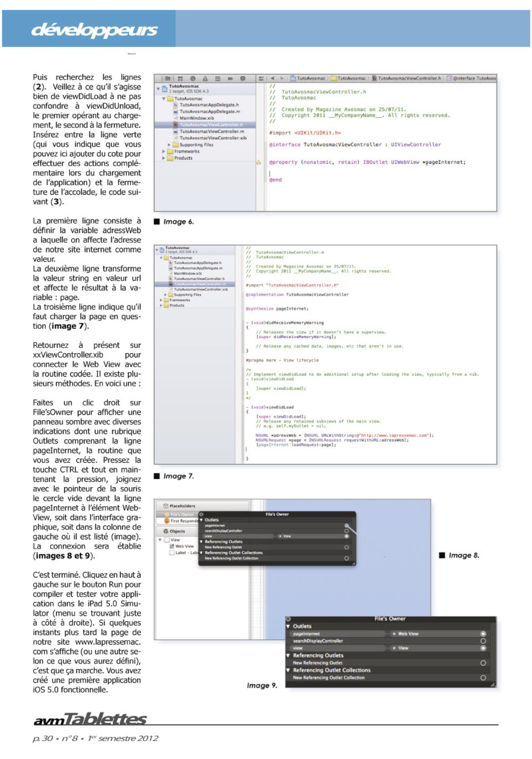532x759 pixels.
Task: Expand Frameworks in Image 7 navigator
Action: pos(161,300)
